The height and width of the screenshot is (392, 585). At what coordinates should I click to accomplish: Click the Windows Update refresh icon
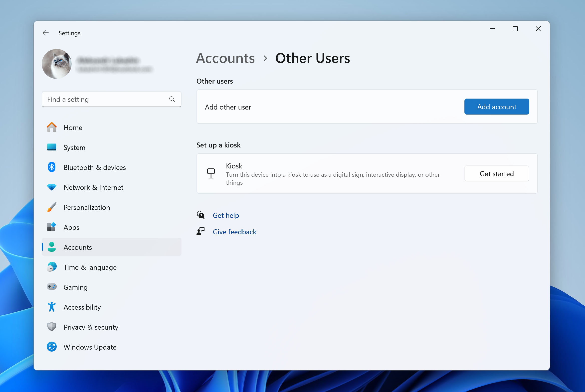pos(52,347)
